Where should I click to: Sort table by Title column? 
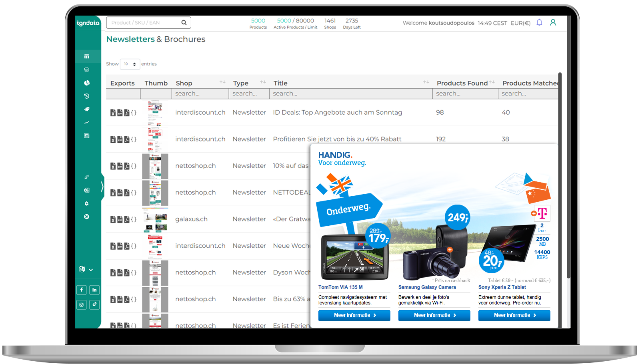pos(426,82)
